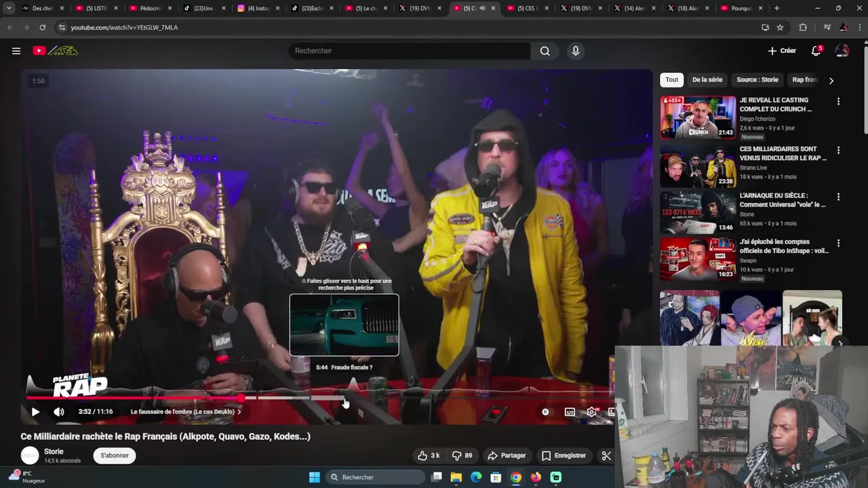Reload the page in Chrome

(42, 27)
